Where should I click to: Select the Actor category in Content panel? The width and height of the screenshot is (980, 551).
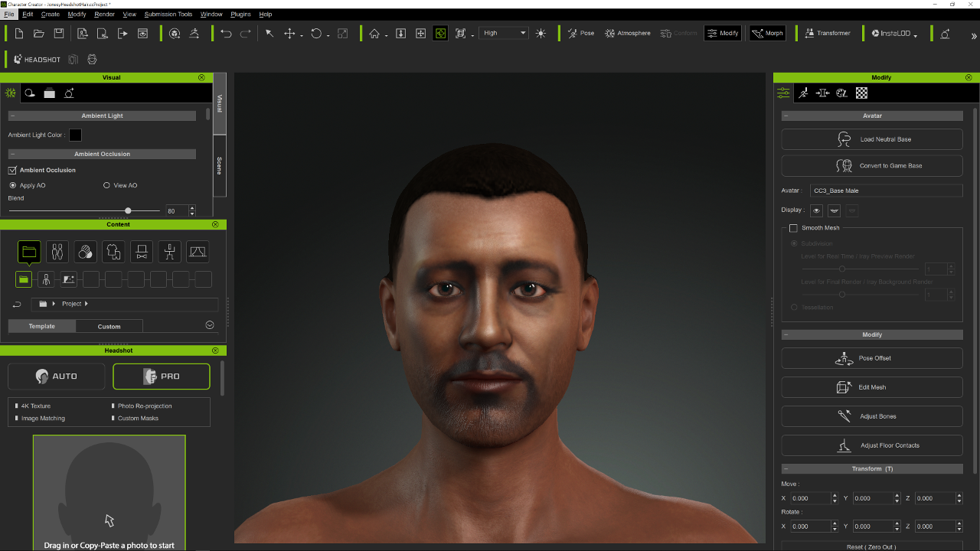(x=57, y=252)
